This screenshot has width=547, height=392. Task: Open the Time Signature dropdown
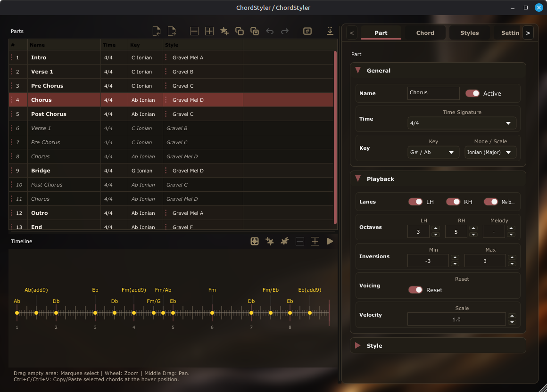[x=462, y=123]
